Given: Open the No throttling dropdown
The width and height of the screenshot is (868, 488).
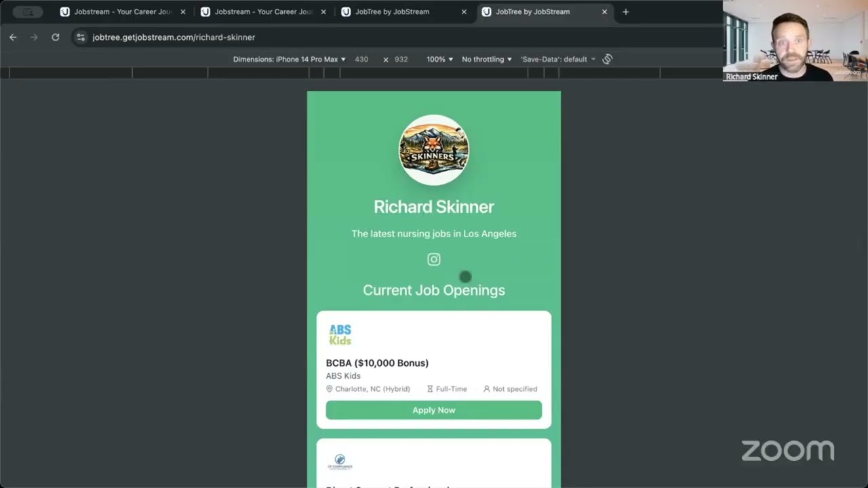Looking at the screenshot, I should click(487, 59).
